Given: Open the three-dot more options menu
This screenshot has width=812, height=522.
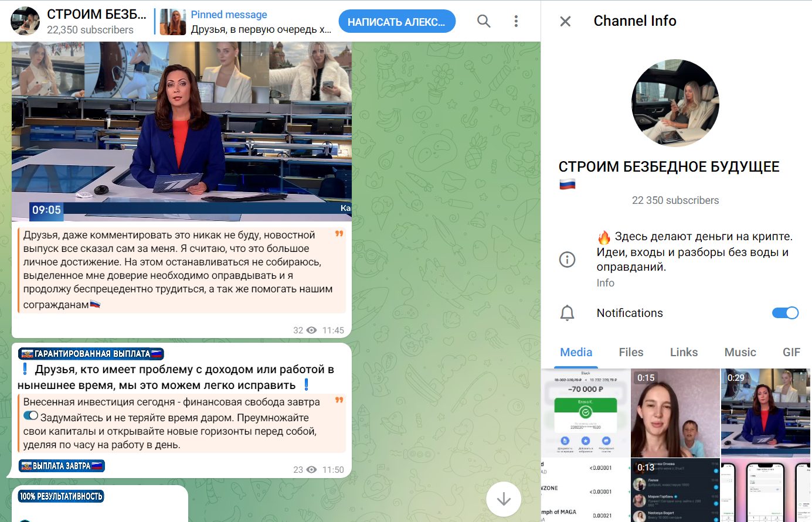Looking at the screenshot, I should (x=516, y=21).
